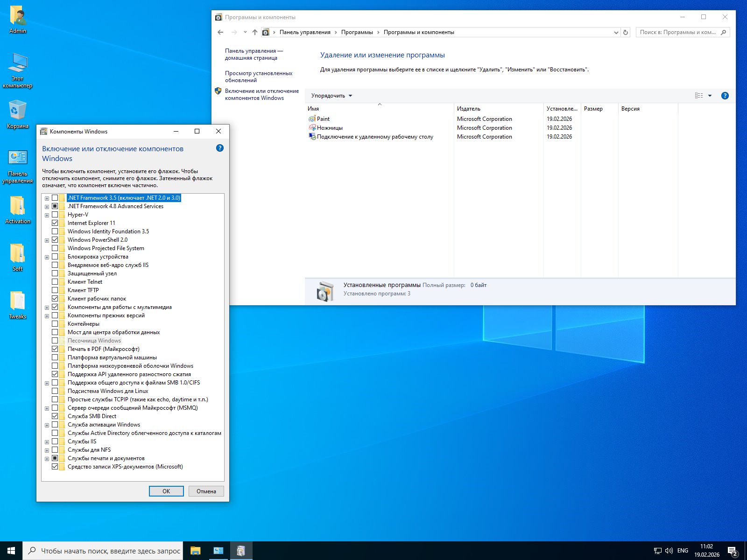
Task: Open the Windows Start menu
Action: pos(11,551)
